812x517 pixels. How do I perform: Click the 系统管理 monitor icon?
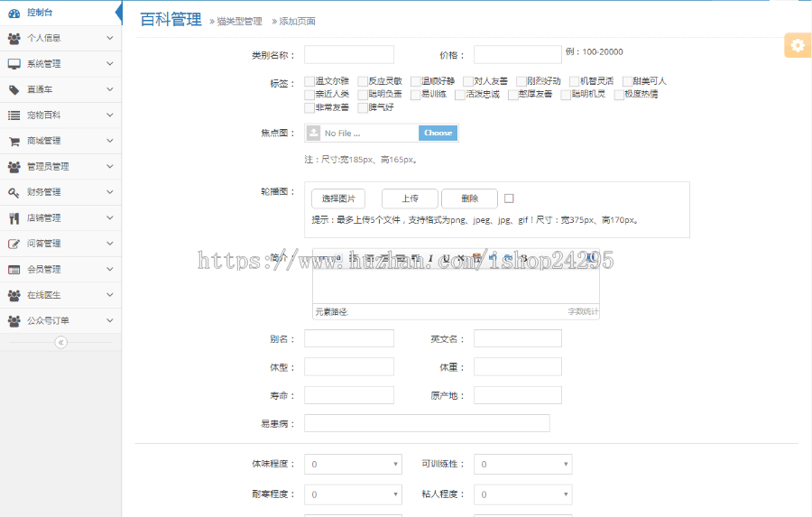click(14, 64)
